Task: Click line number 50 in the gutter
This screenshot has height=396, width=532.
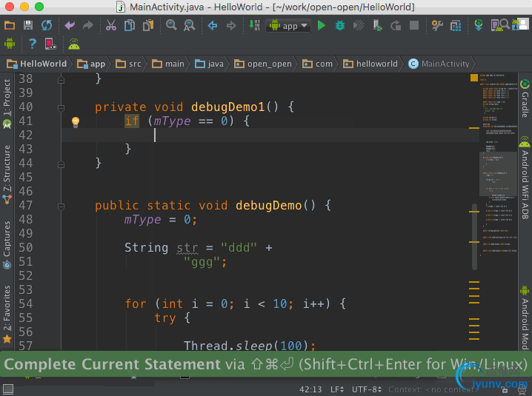Action: coord(26,247)
